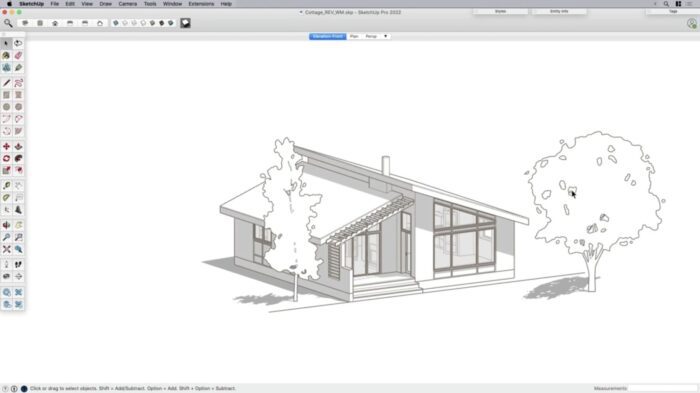Screen dimensions: 700x393
Task: Select the Section Plane tool
Action: (x=18, y=276)
